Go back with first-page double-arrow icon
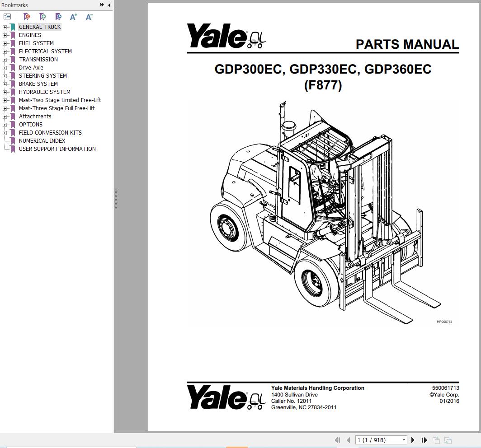This screenshot has width=481, height=448. click(337, 439)
